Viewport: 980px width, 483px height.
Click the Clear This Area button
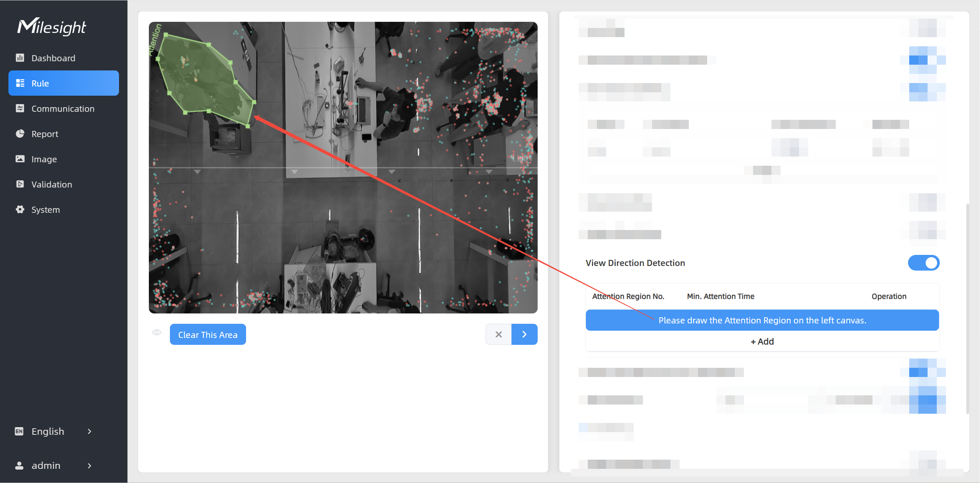click(x=208, y=335)
